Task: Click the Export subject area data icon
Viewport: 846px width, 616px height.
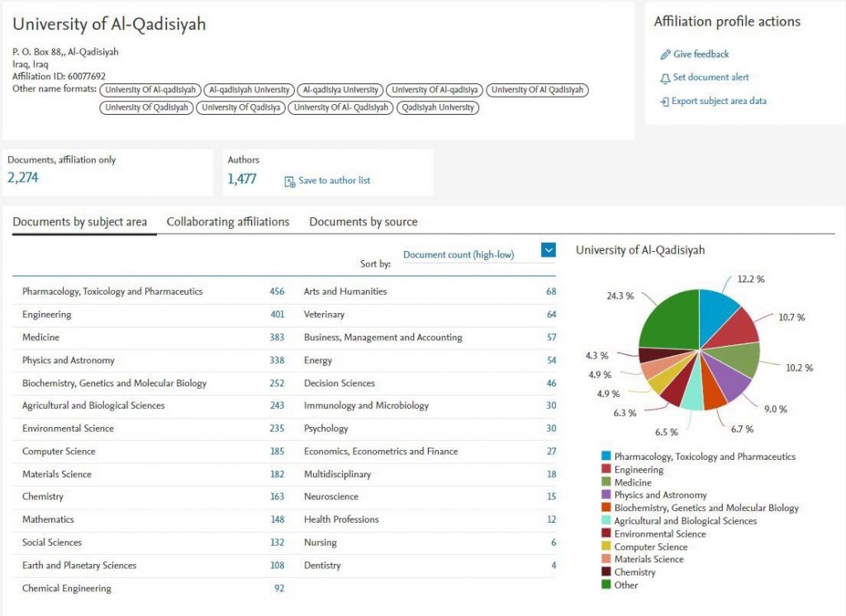Action: (x=664, y=102)
